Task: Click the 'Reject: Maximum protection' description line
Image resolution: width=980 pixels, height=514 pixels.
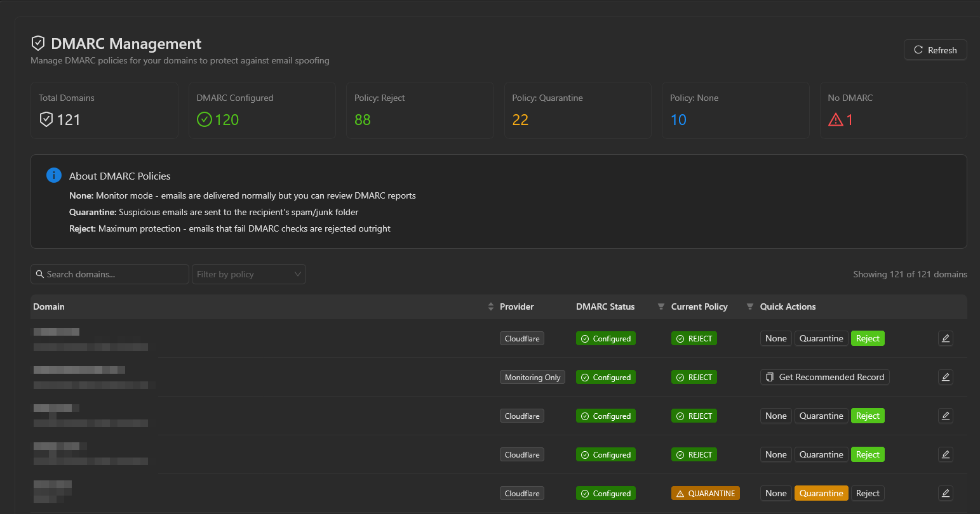Action: [230, 228]
